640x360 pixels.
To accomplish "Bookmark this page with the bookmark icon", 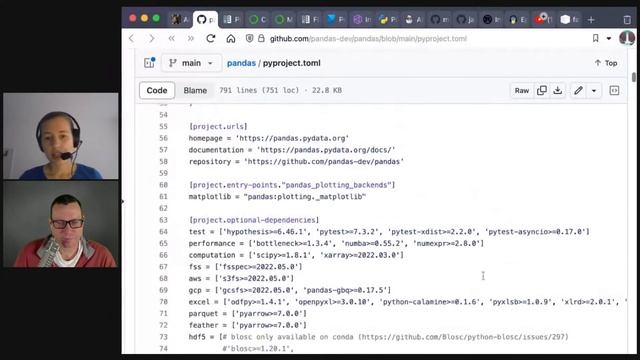I will [596, 38].
